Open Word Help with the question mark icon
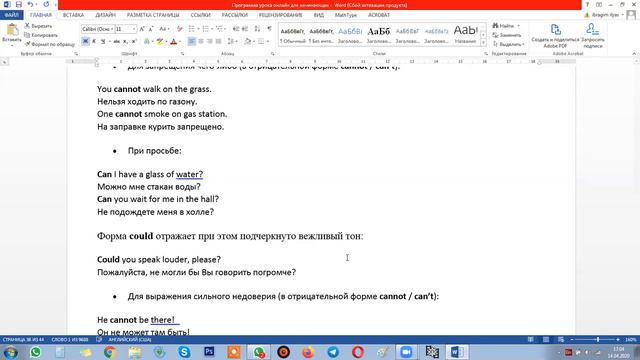Screen dimensions: 640x360 587,4
